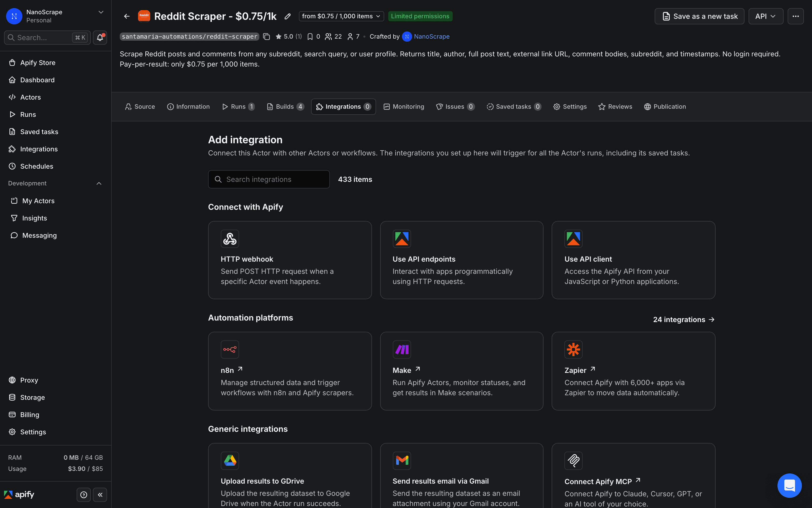This screenshot has height=508, width=812.
Task: Open the Issues tab
Action: tap(455, 106)
